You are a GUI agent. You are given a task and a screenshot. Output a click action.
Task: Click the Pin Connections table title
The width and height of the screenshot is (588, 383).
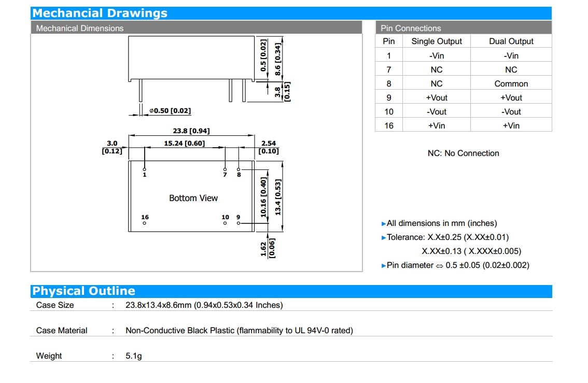411,29
